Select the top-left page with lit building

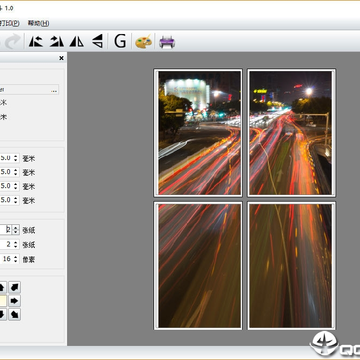(x=198, y=133)
